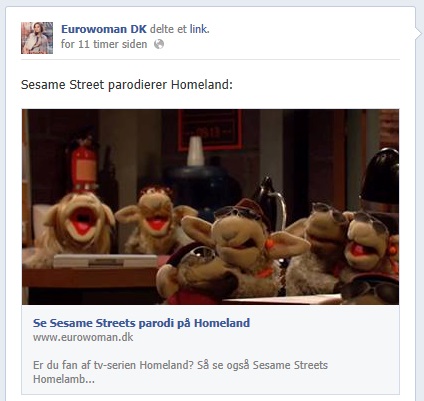Click the www.eurowoman.dk domain text

pyautogui.click(x=83, y=337)
